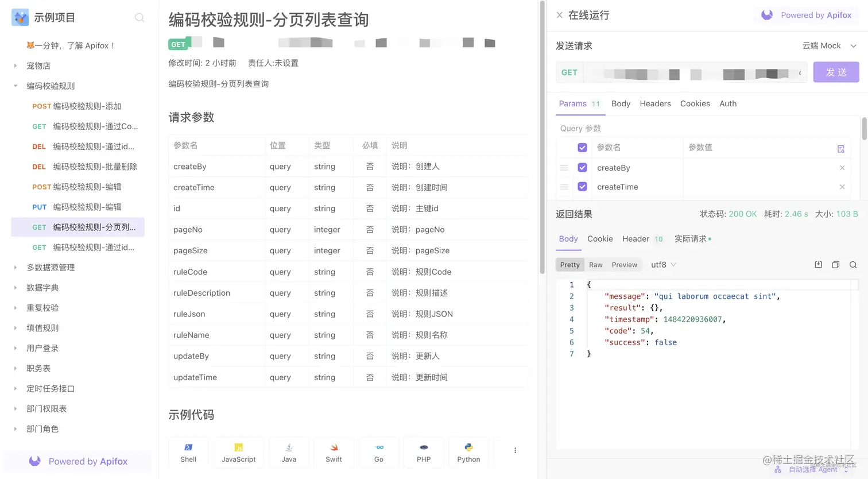Open the Headers tab

(x=655, y=103)
